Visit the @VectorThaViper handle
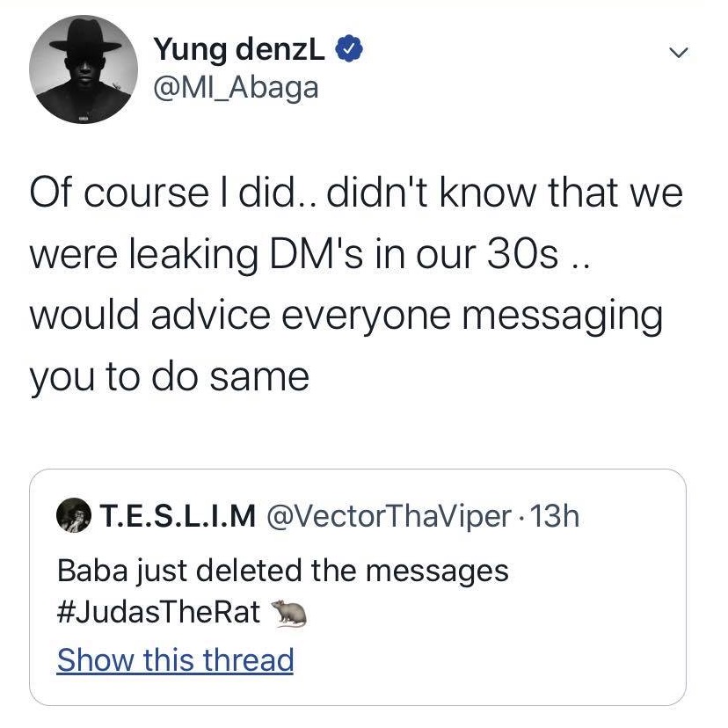 click(389, 516)
